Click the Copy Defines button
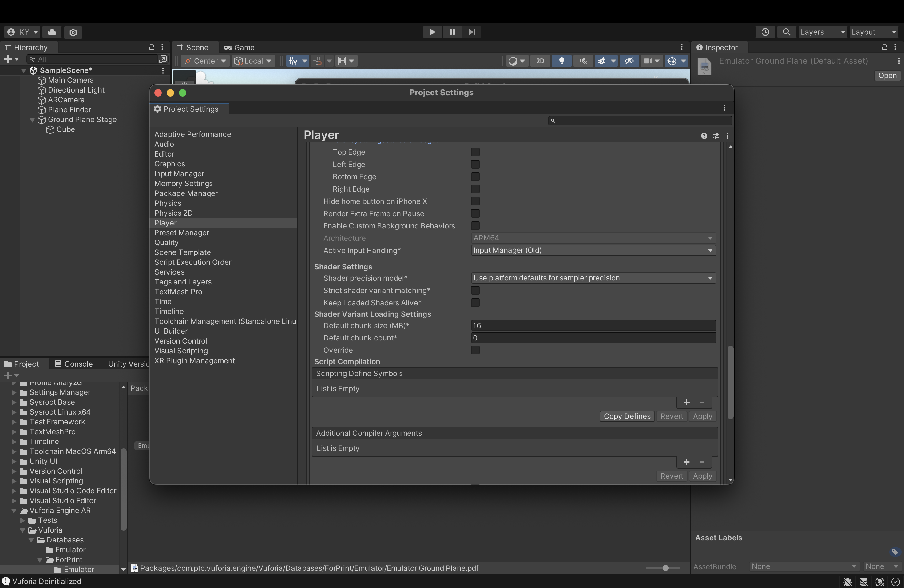The width and height of the screenshot is (904, 588). 627,416
